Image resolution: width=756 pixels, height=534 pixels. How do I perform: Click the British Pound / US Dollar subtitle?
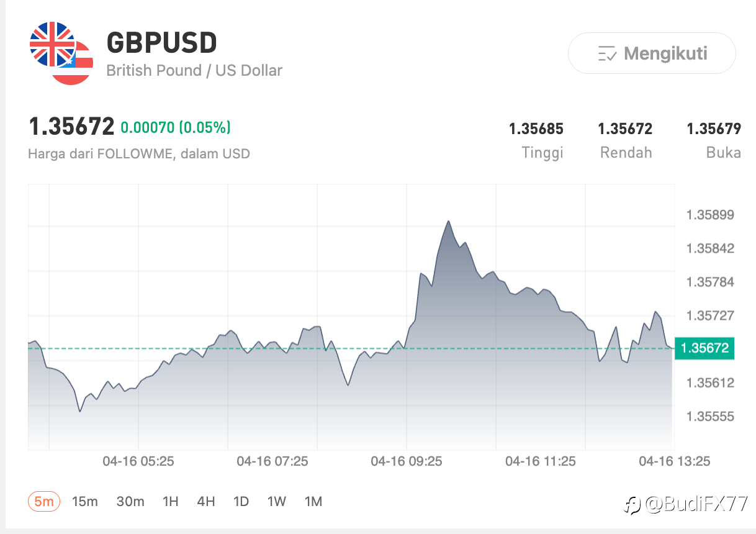click(194, 70)
